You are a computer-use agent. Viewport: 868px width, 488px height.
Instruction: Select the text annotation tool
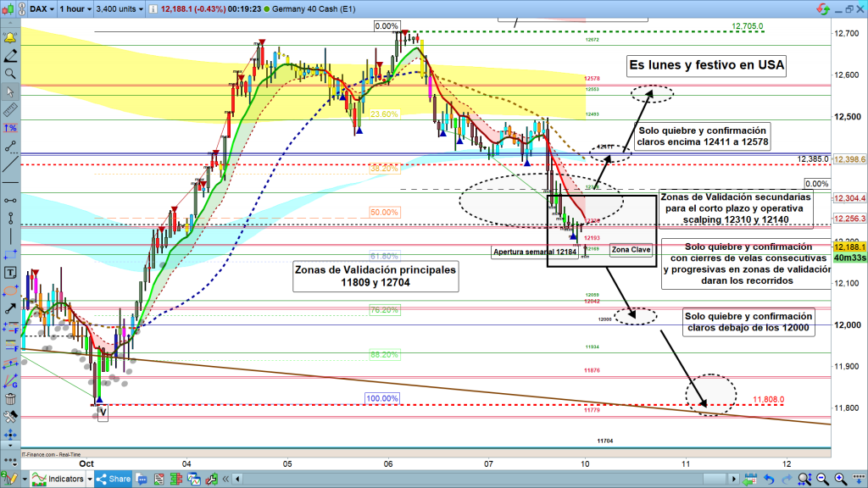tap(9, 273)
